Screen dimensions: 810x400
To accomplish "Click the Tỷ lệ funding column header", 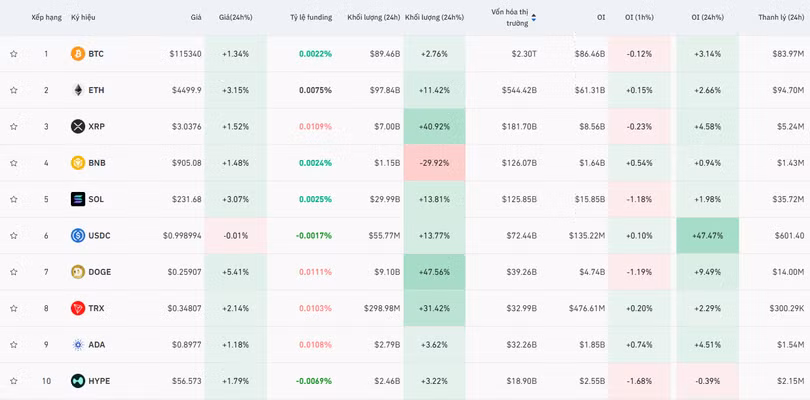I will (x=310, y=17).
